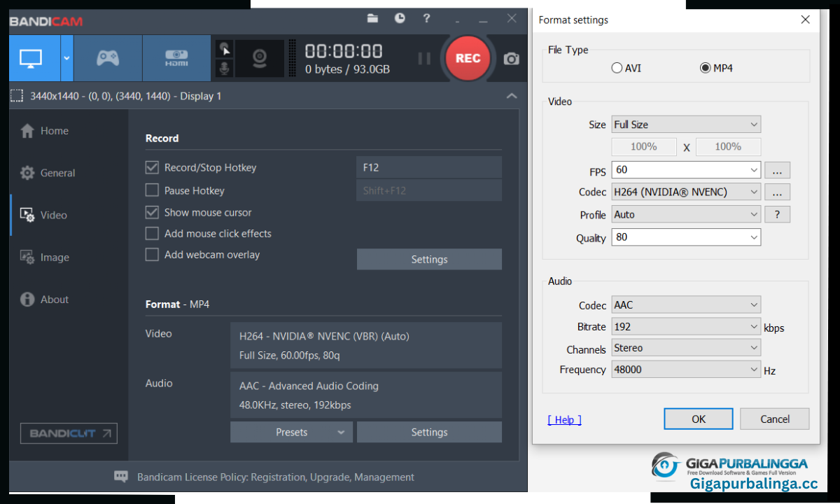The image size is (840, 504).
Task: Click the width 100% size field
Action: coord(644,147)
